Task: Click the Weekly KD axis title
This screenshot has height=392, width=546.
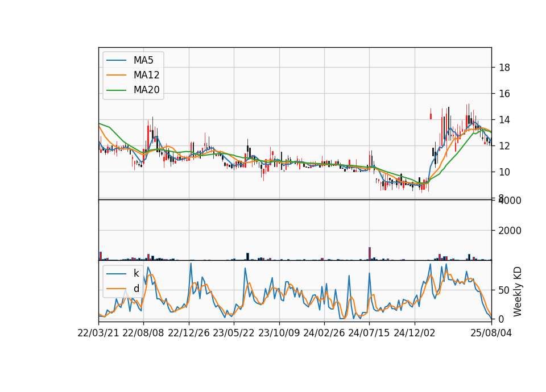Action: [518, 291]
